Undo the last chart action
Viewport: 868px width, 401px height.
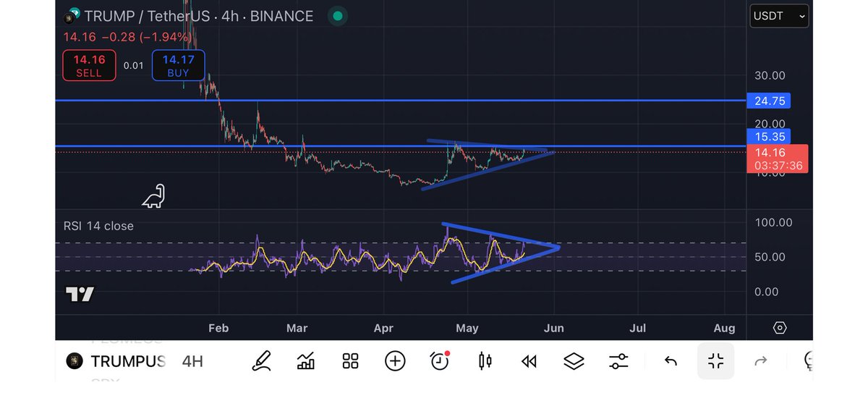[x=671, y=360]
